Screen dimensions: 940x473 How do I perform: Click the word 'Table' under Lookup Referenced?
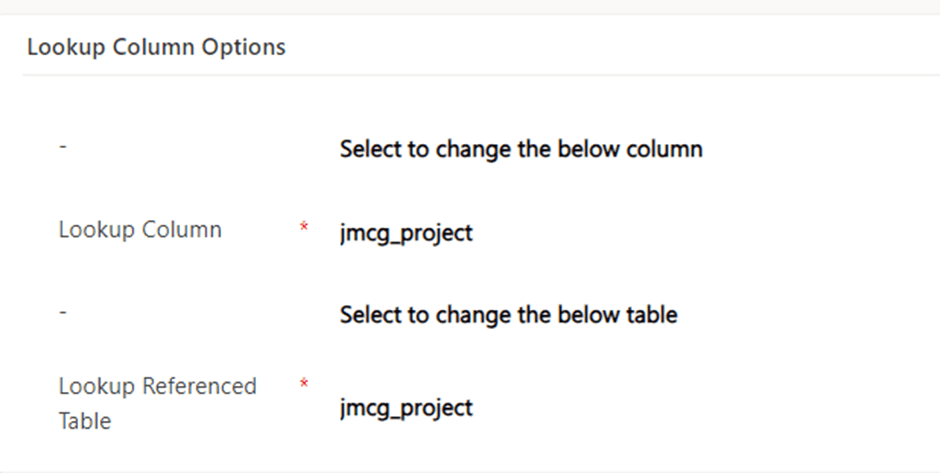click(x=85, y=421)
